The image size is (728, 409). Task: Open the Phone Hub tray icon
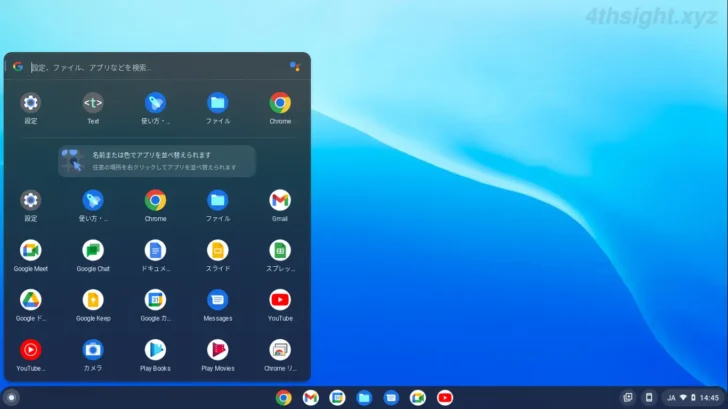(649, 397)
